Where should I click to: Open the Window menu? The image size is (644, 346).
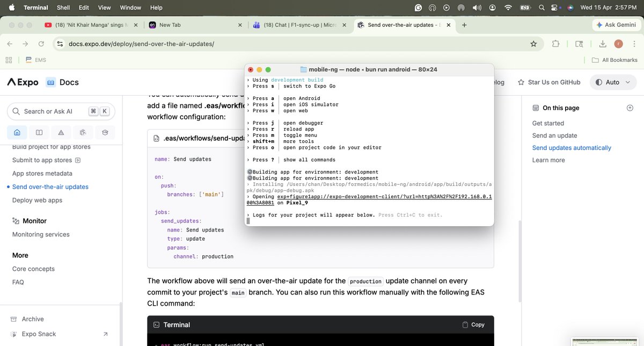[130, 8]
